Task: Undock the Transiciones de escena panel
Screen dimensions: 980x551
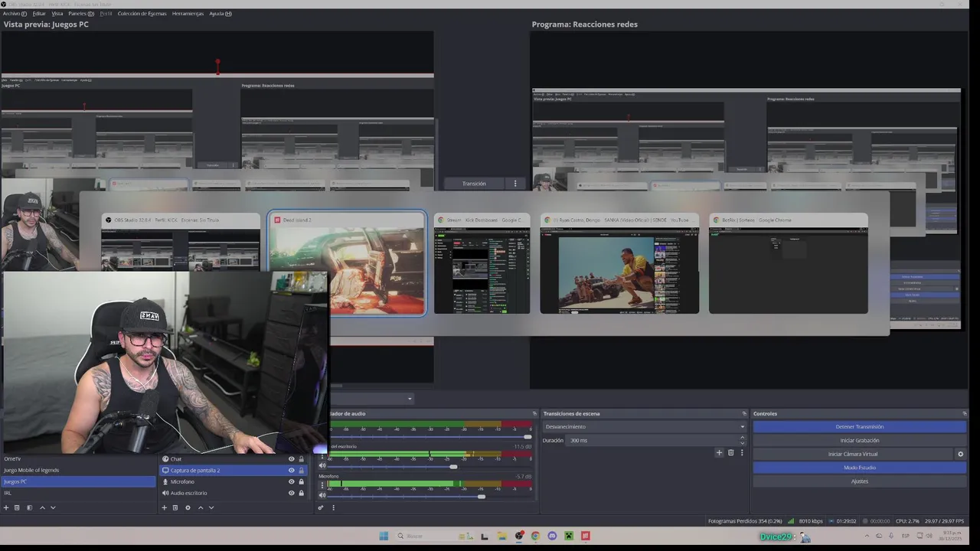Action: click(744, 413)
